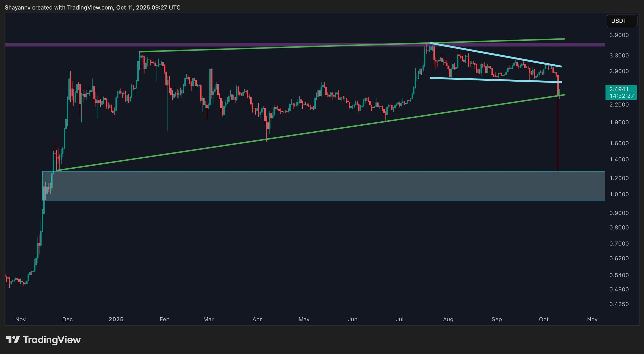644x354 pixels.
Task: Click the 3.9000 price axis label
Action: [619, 35]
